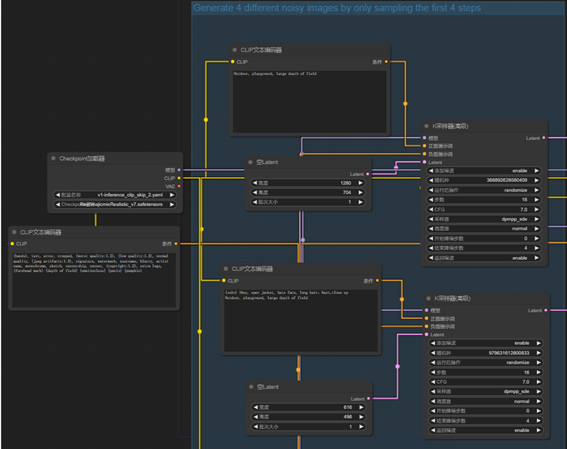Click the CLIP input port of topmost CLIP text encoder

233,61
